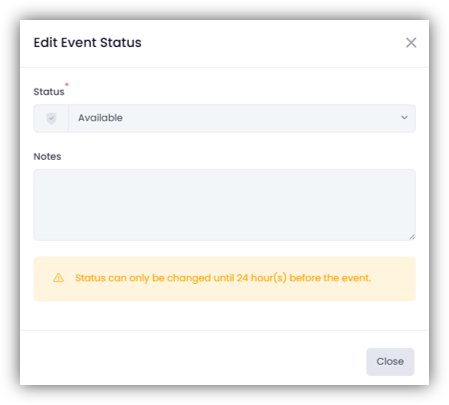Click the Status field label
The image size is (449, 405).
[x=49, y=92]
